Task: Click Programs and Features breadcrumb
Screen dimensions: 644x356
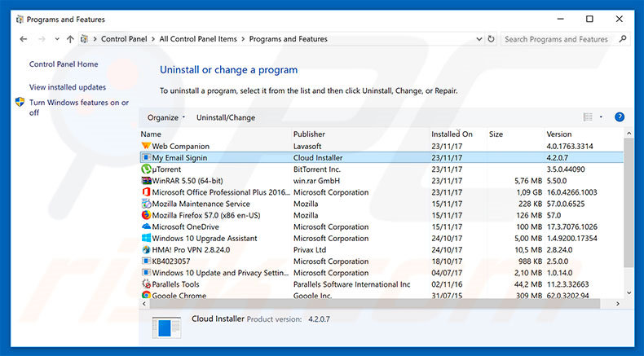Action: point(289,39)
